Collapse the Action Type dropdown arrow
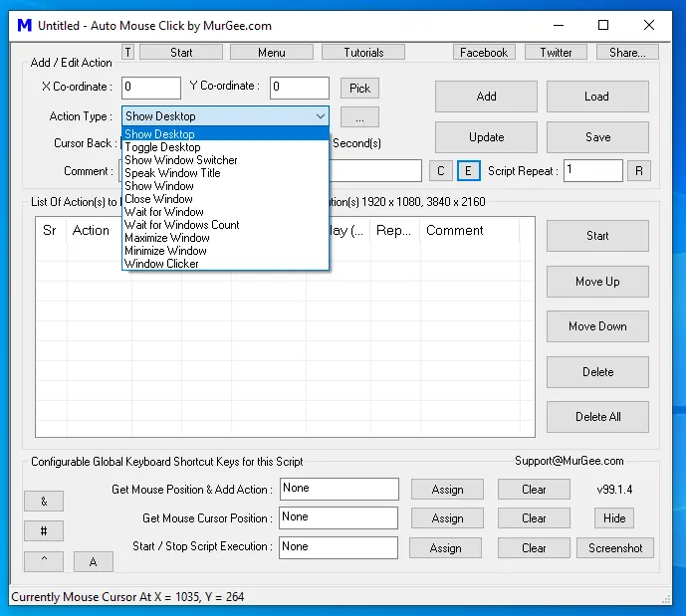This screenshot has height=616, width=686. point(321,116)
